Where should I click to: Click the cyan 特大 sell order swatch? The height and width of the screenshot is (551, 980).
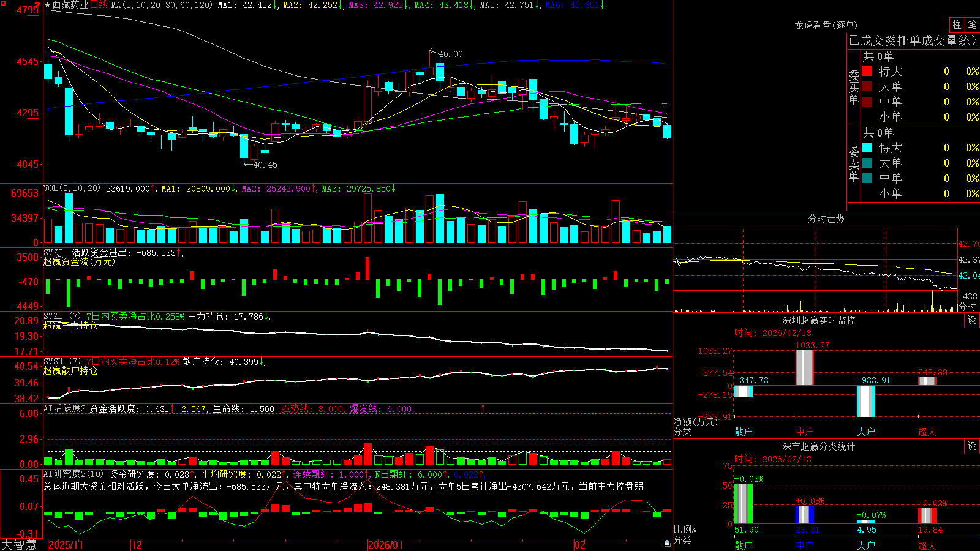pos(867,148)
